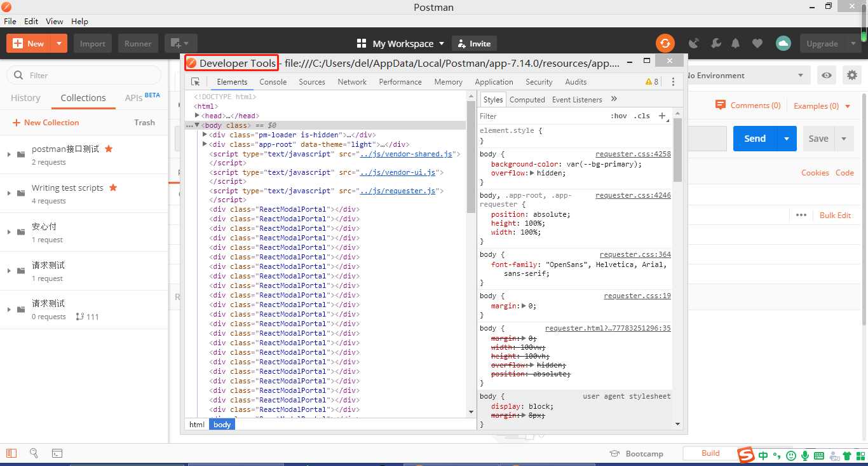The height and width of the screenshot is (466, 868).
Task: Click the Sogou input method S icon
Action: tap(745, 455)
